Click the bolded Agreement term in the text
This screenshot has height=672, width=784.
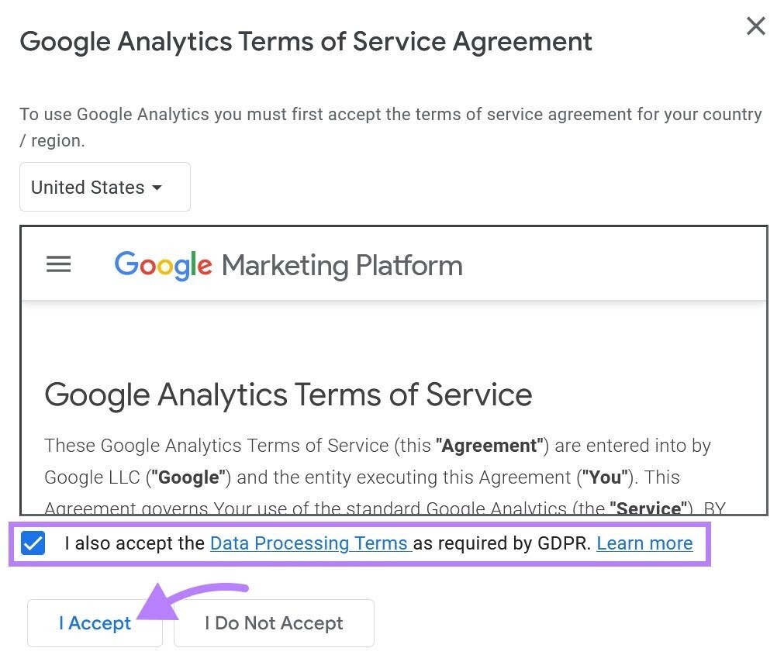(x=489, y=446)
